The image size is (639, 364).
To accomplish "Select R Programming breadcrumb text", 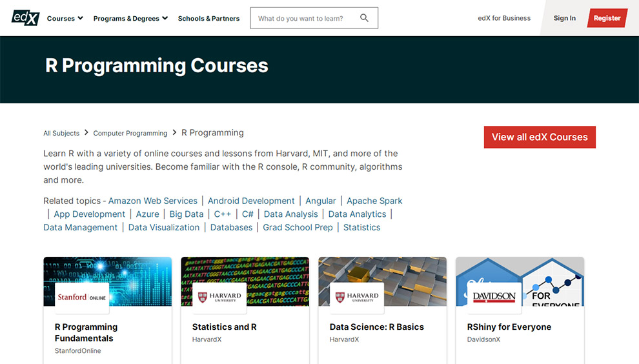I will pos(212,133).
